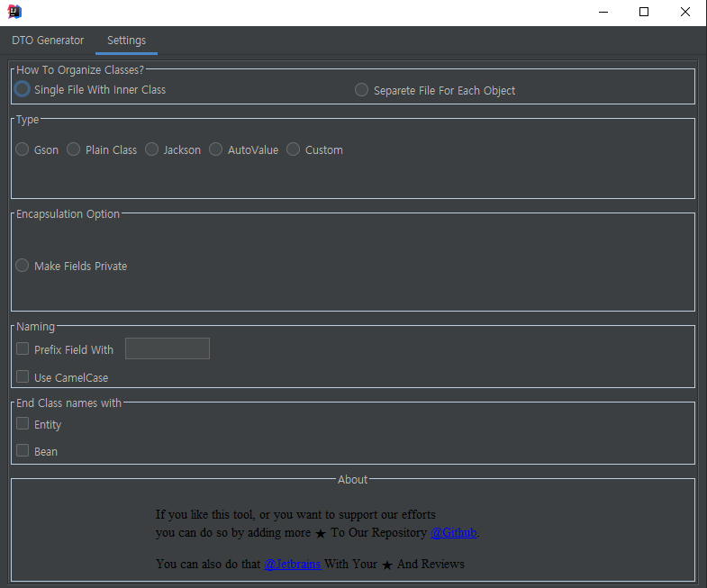Viewport: 707px width, 588px height.
Task: Click the 'About' section heading
Action: pyautogui.click(x=352, y=480)
